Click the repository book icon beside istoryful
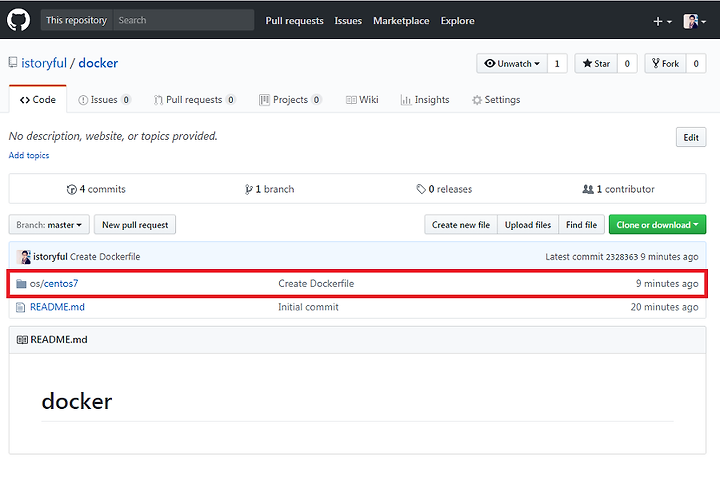Image resolution: width=720 pixels, height=480 pixels. (13, 62)
